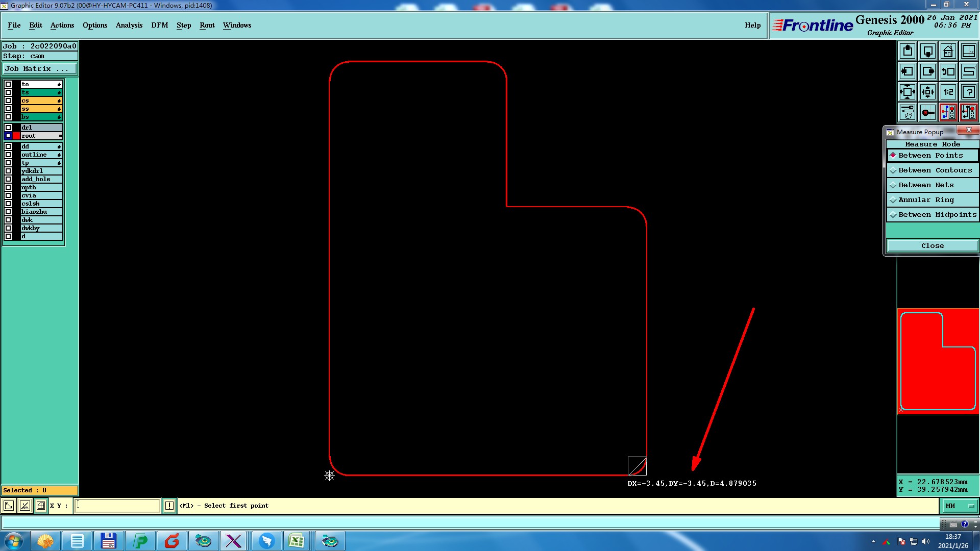
Task: Toggle the outline layer display checkbox
Action: (x=8, y=155)
